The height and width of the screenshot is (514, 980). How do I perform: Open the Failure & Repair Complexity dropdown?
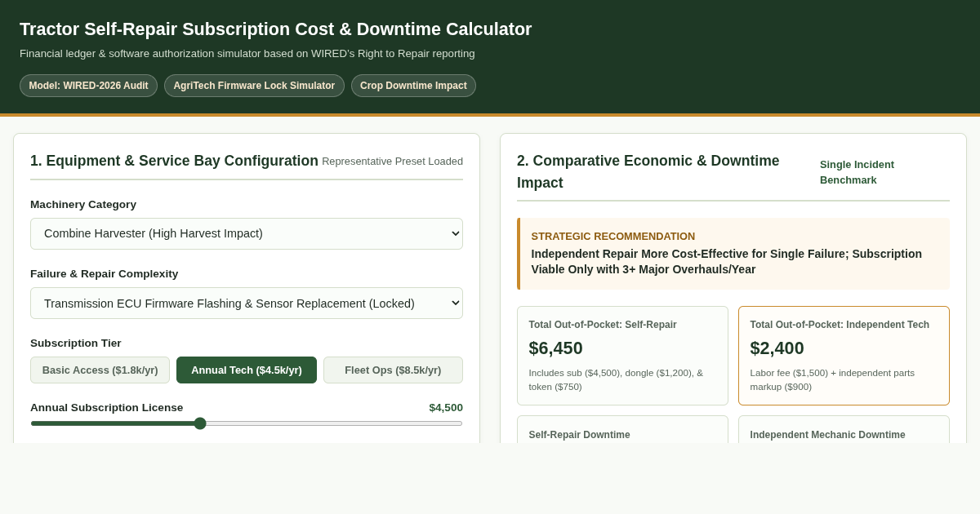point(247,303)
